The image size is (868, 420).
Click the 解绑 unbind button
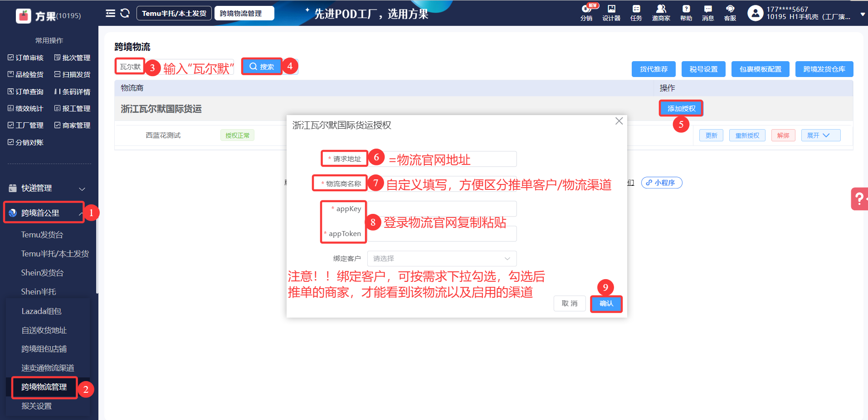click(x=783, y=135)
